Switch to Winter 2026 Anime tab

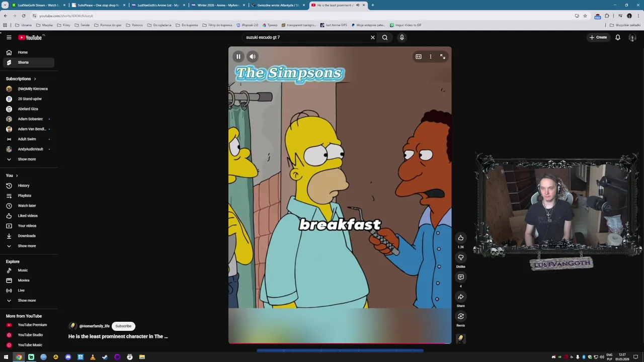click(x=218, y=5)
